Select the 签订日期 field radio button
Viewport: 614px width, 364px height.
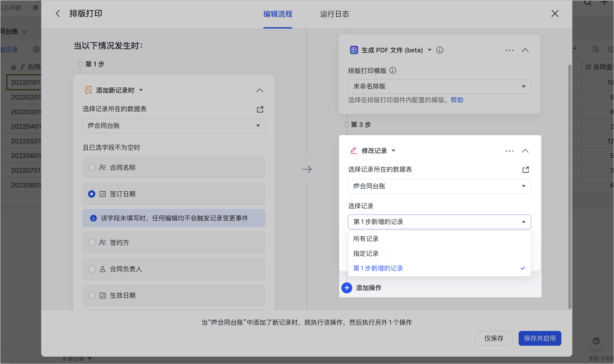92,194
